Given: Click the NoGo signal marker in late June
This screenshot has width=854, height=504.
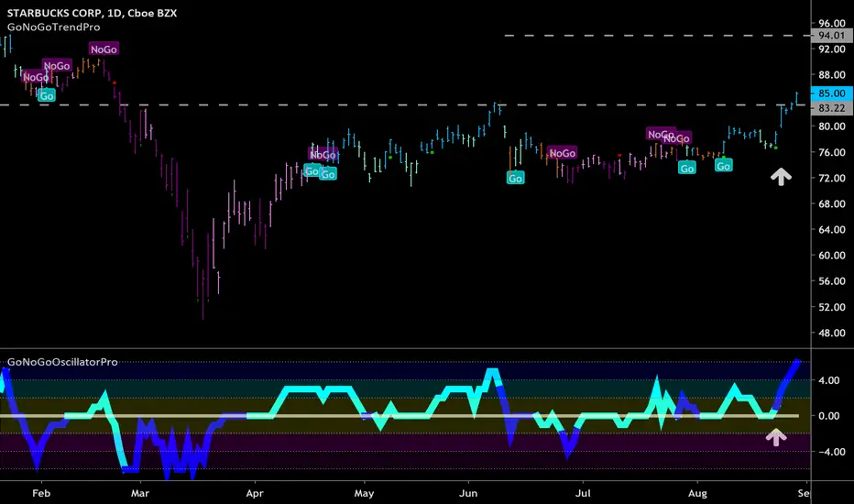Looking at the screenshot, I should tap(562, 153).
